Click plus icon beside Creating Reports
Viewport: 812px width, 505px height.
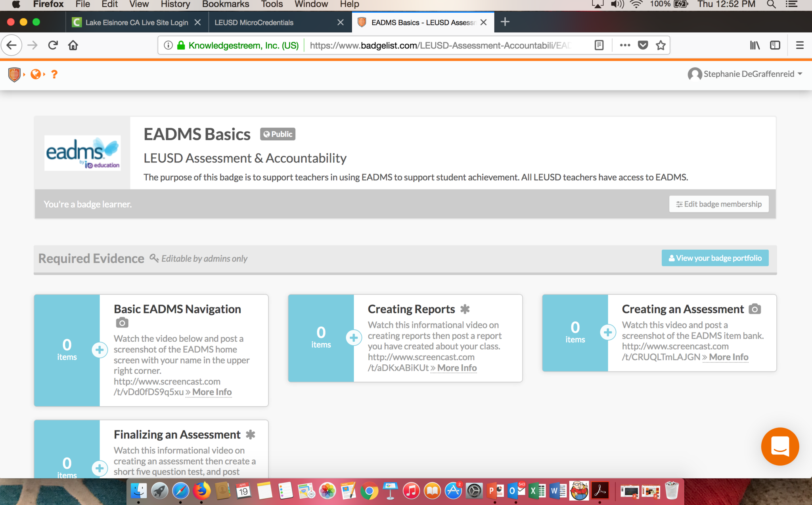pyautogui.click(x=353, y=338)
